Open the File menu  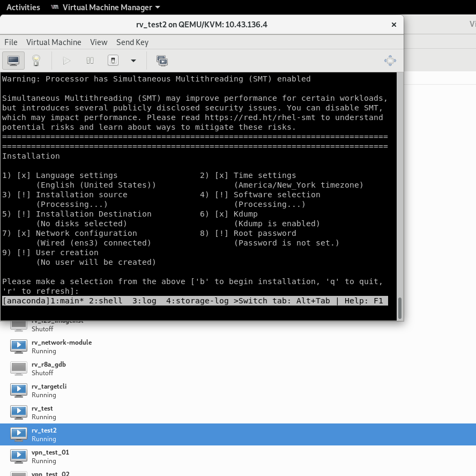tap(11, 42)
